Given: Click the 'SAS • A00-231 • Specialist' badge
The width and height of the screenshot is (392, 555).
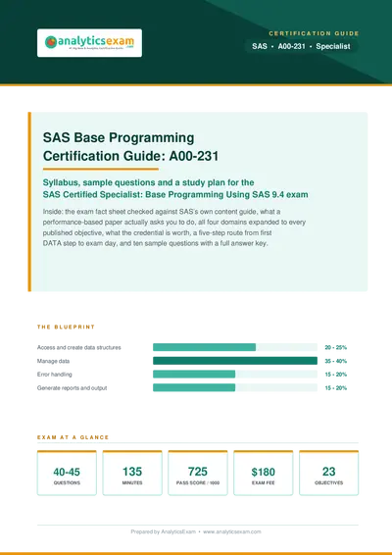Looking at the screenshot, I should coord(301,46).
